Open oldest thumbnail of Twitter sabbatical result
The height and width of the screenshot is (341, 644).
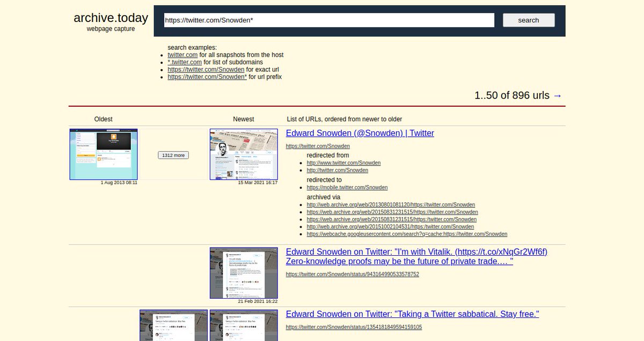click(173, 325)
